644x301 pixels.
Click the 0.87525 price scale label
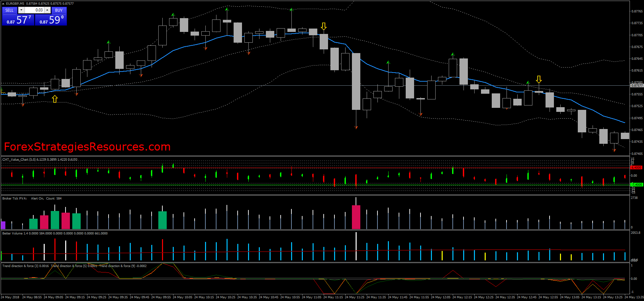point(637,106)
